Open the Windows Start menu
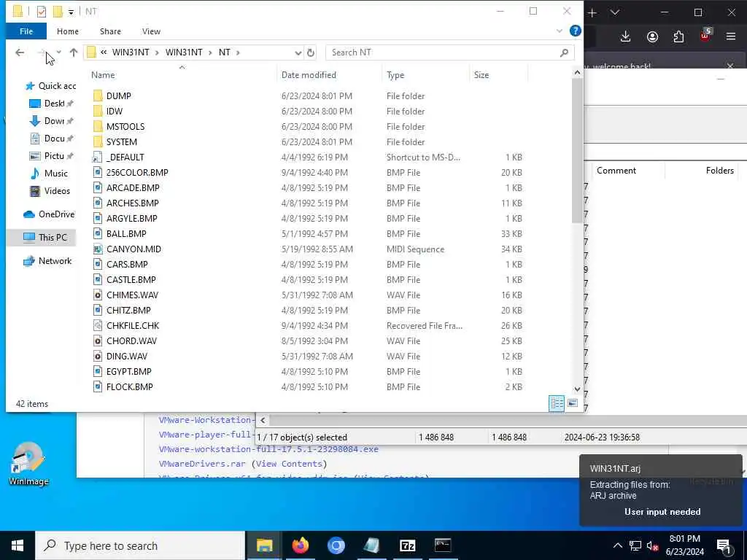 [x=18, y=545]
